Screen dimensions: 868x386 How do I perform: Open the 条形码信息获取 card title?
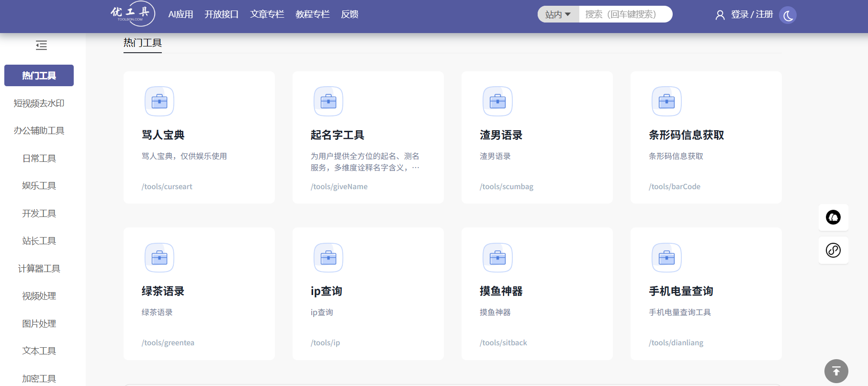click(x=686, y=135)
